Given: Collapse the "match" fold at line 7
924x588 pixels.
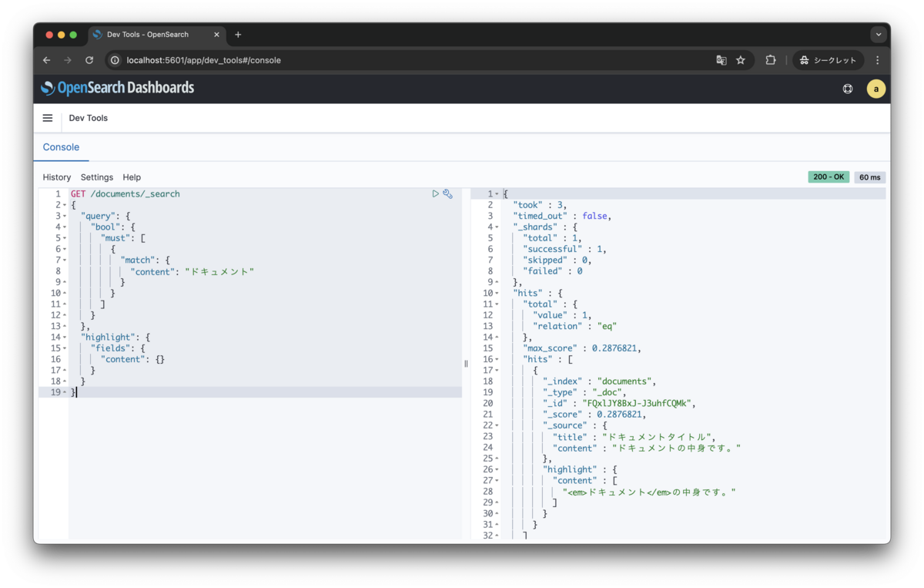Looking at the screenshot, I should click(x=65, y=260).
